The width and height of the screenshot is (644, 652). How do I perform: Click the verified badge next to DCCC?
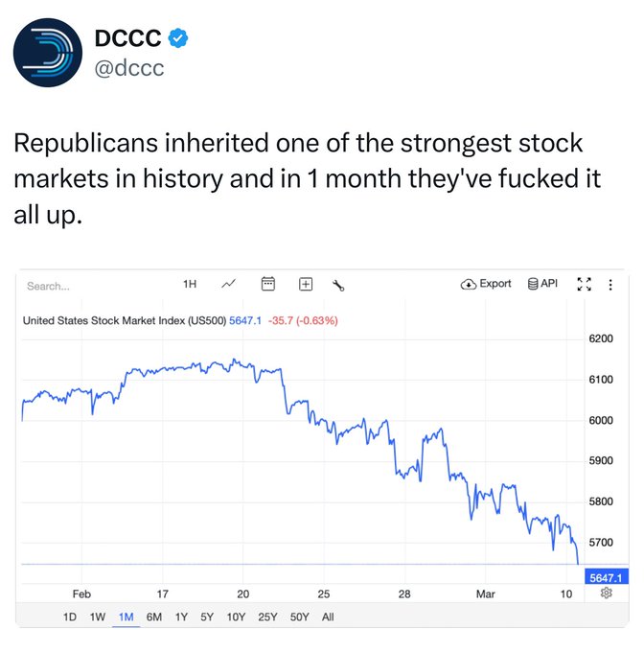178,39
